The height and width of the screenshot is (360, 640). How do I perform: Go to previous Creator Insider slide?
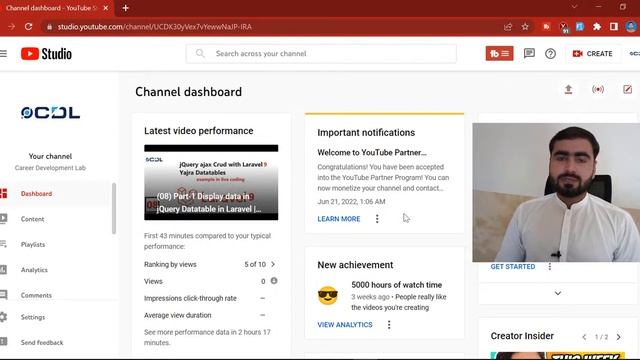click(584, 337)
